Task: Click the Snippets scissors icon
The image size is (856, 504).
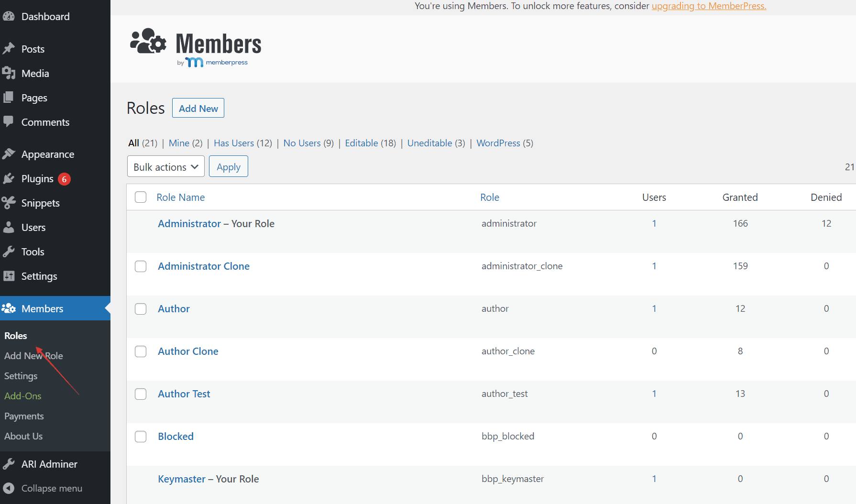Action: pos(9,203)
